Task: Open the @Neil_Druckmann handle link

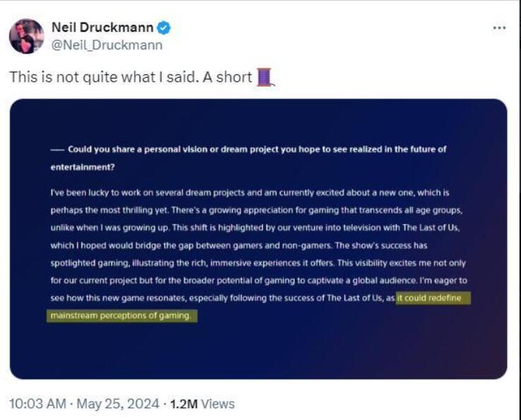Action: pyautogui.click(x=106, y=45)
